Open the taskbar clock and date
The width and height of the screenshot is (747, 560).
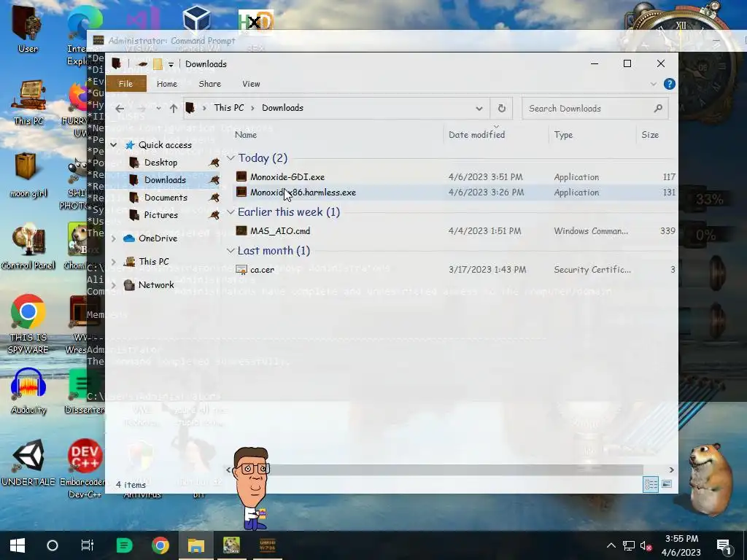coord(681,545)
